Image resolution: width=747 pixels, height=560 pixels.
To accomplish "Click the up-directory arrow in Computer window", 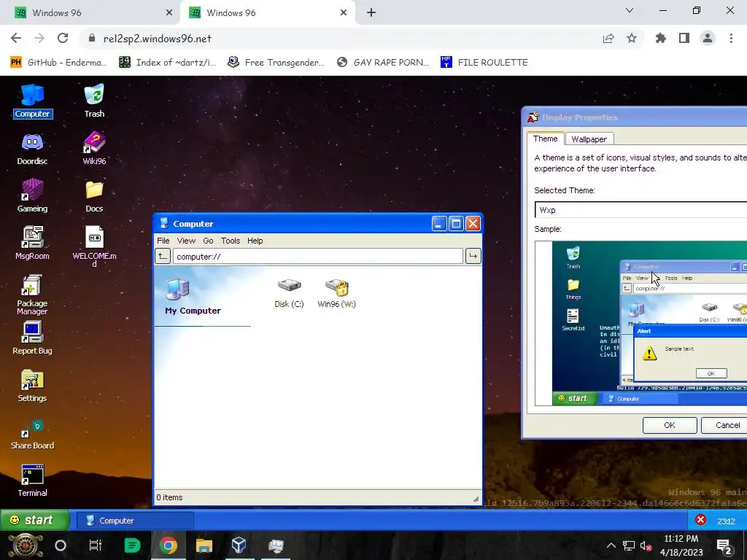I will pos(163,256).
